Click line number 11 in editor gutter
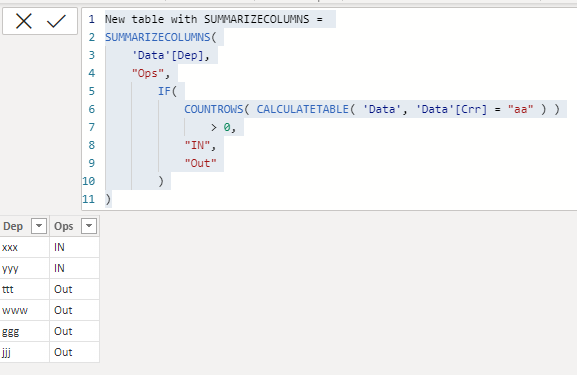Image resolution: width=577 pixels, height=375 pixels. pyautogui.click(x=88, y=199)
